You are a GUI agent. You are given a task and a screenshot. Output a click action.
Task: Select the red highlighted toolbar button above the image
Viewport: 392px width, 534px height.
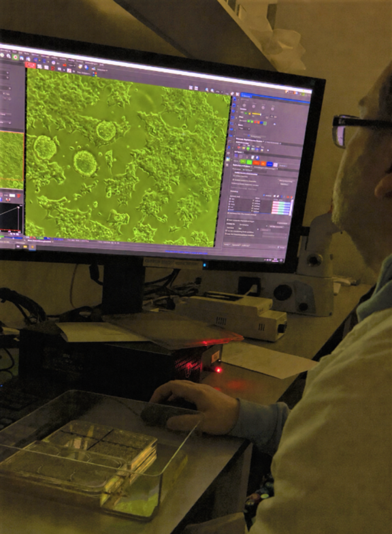[30, 64]
